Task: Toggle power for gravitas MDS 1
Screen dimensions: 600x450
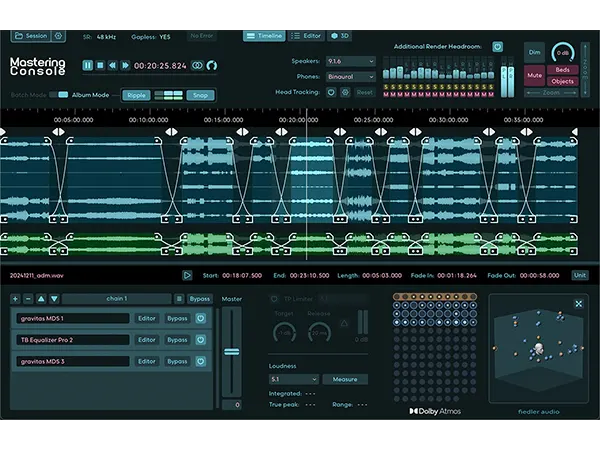Action: click(201, 318)
